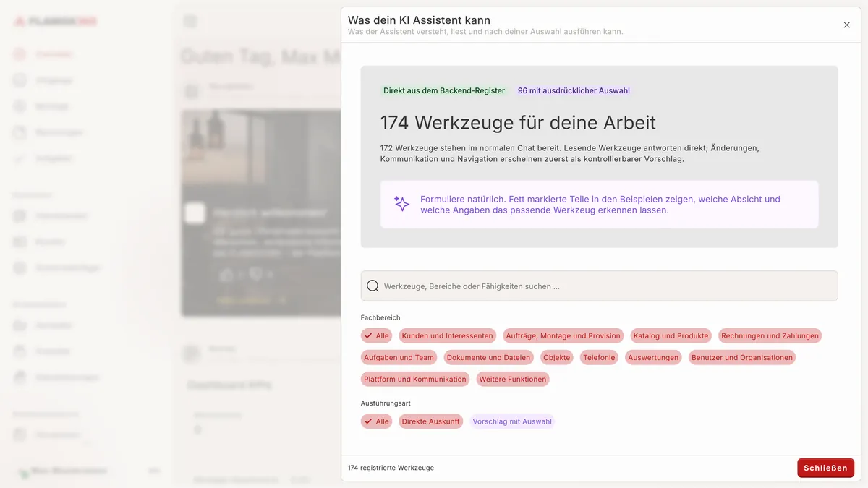
Task: Click the 'Fachbereich' label
Action: tap(380, 317)
